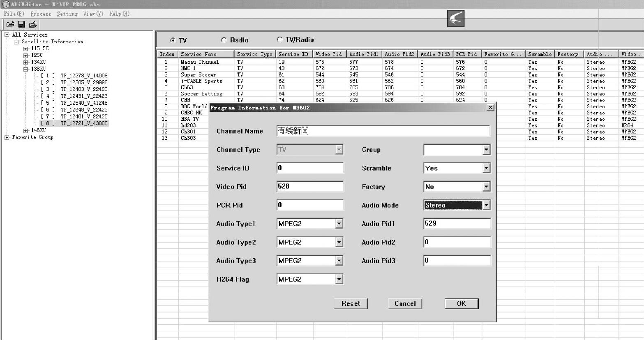Image resolution: width=644 pixels, height=340 pixels.
Task: Click the Index column header
Action: (167, 54)
